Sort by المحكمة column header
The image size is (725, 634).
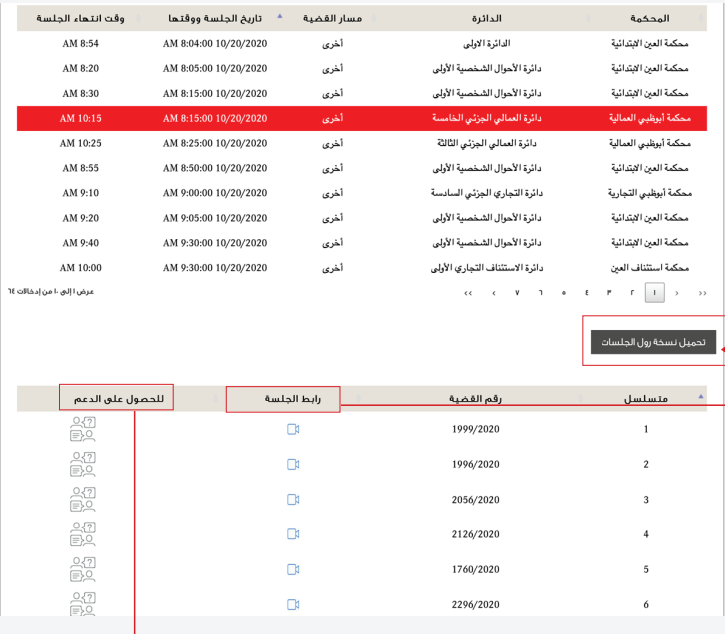[x=650, y=18]
